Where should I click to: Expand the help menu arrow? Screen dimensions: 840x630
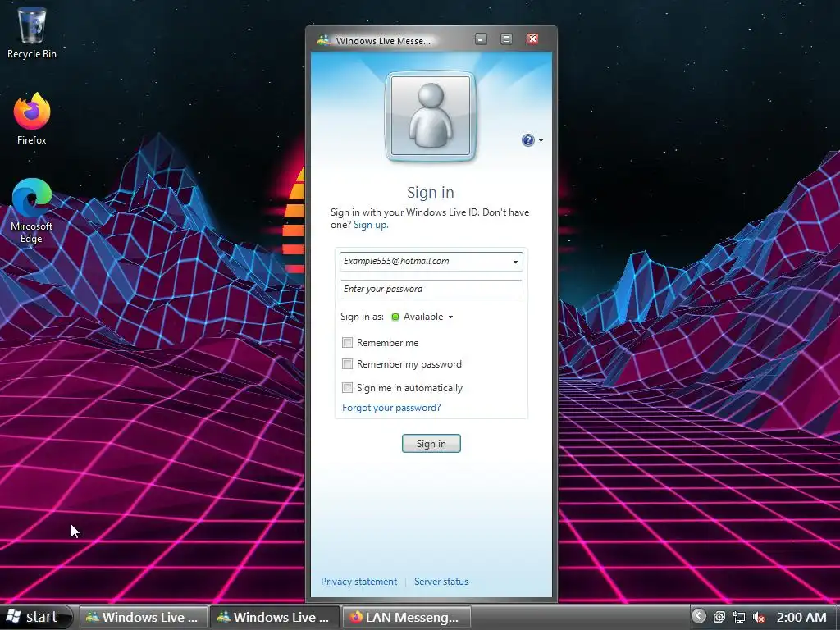[541, 141]
